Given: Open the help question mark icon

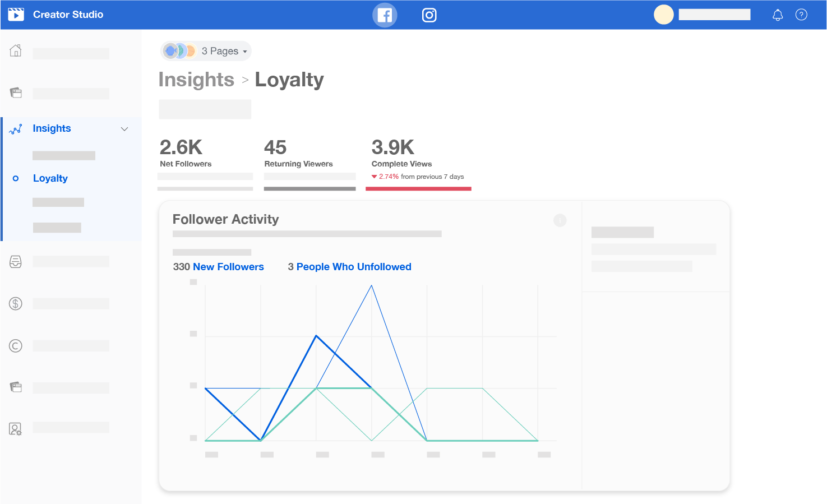Looking at the screenshot, I should 801,15.
